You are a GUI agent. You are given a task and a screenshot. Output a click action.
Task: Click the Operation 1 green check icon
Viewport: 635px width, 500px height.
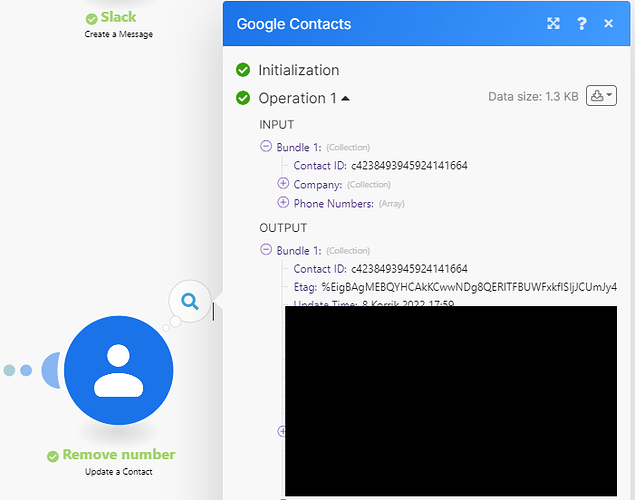click(243, 98)
